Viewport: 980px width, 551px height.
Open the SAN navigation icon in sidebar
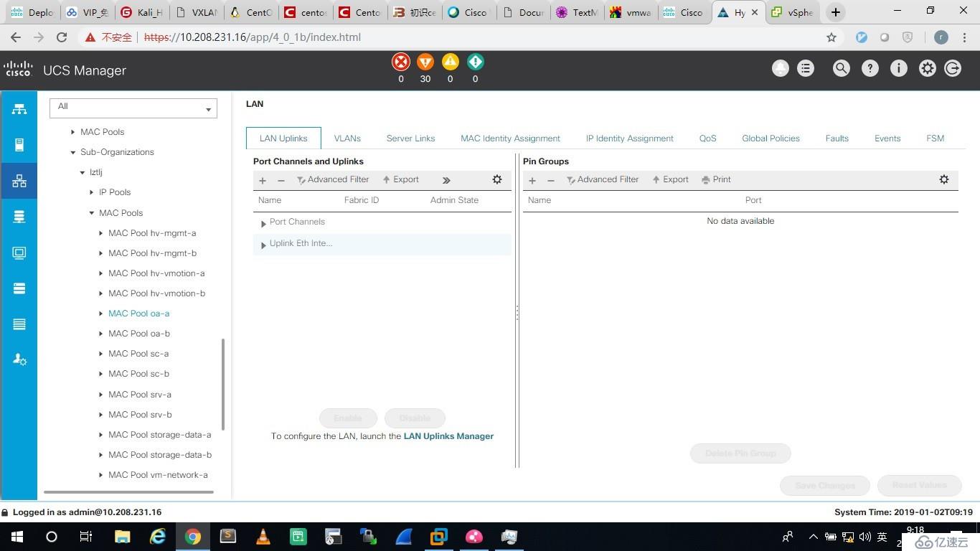(19, 217)
